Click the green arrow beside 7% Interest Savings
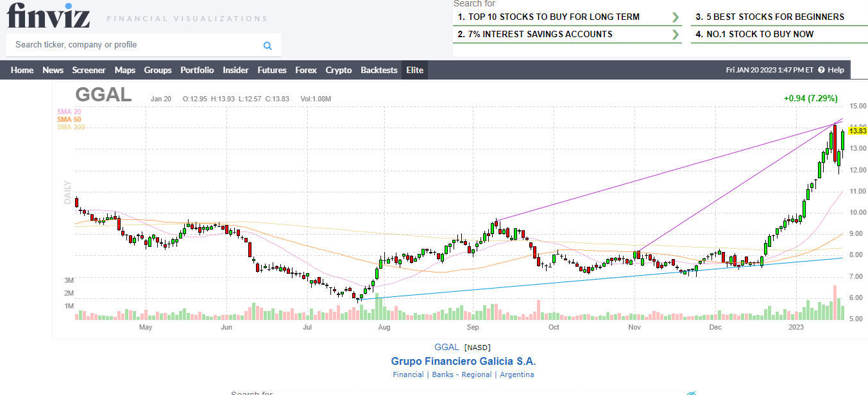This screenshot has height=395, width=868. [676, 35]
